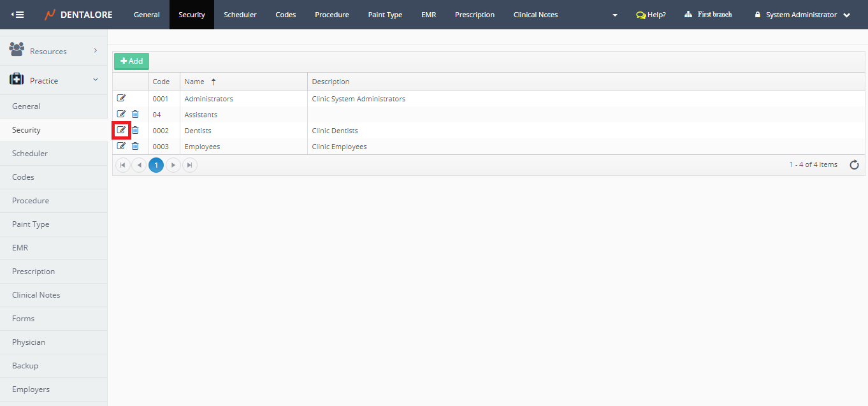This screenshot has width=868, height=406.
Task: Click edit icon for Dentists row
Action: 121,130
